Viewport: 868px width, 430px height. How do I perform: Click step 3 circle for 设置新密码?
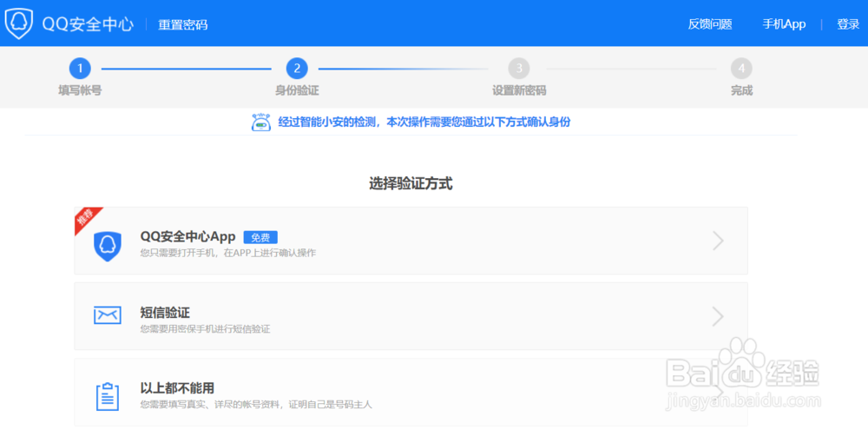pyautogui.click(x=519, y=69)
